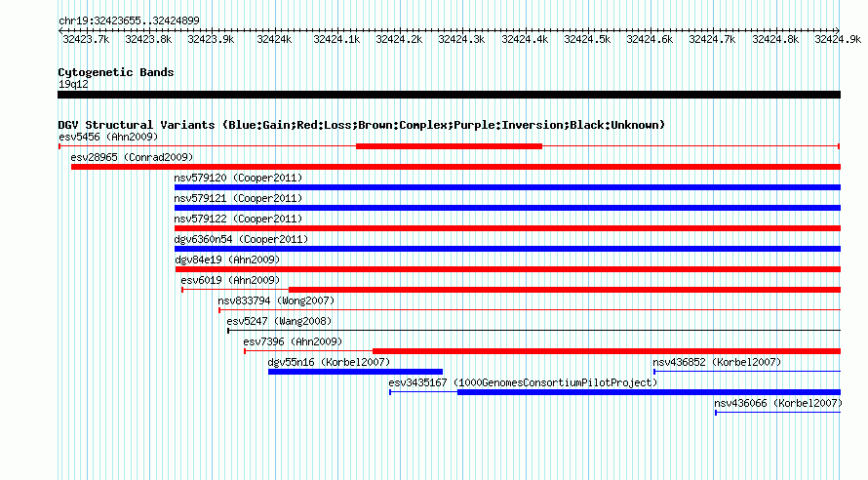Click the red dgv84e19 loss bar
The width and height of the screenshot is (868, 480).
tap(508, 269)
